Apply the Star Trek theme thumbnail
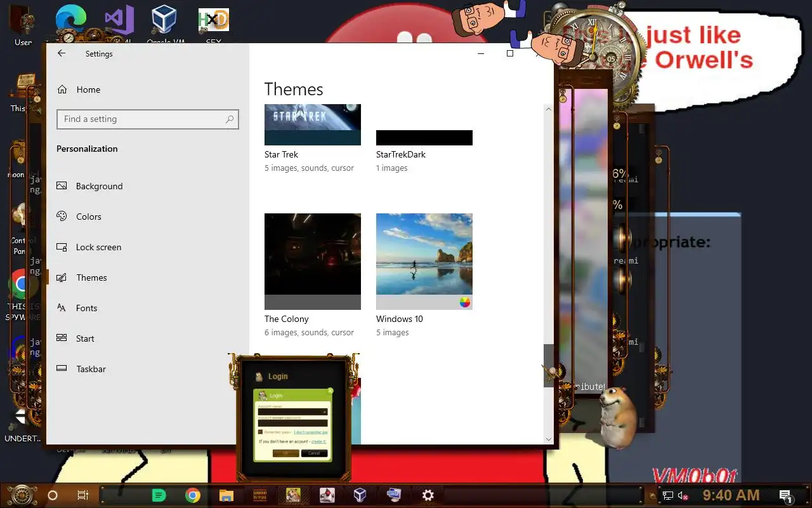Screen dimensions: 812x508 click(313, 125)
